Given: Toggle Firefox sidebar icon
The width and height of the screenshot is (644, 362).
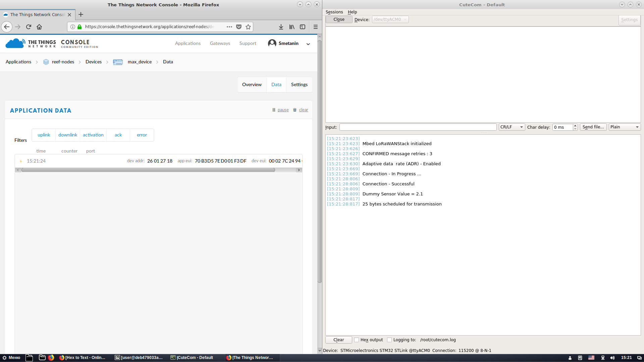Looking at the screenshot, I should click(303, 27).
